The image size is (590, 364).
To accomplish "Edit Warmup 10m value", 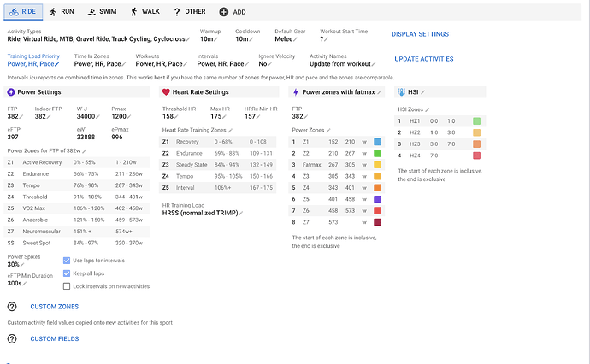I will point(216,39).
